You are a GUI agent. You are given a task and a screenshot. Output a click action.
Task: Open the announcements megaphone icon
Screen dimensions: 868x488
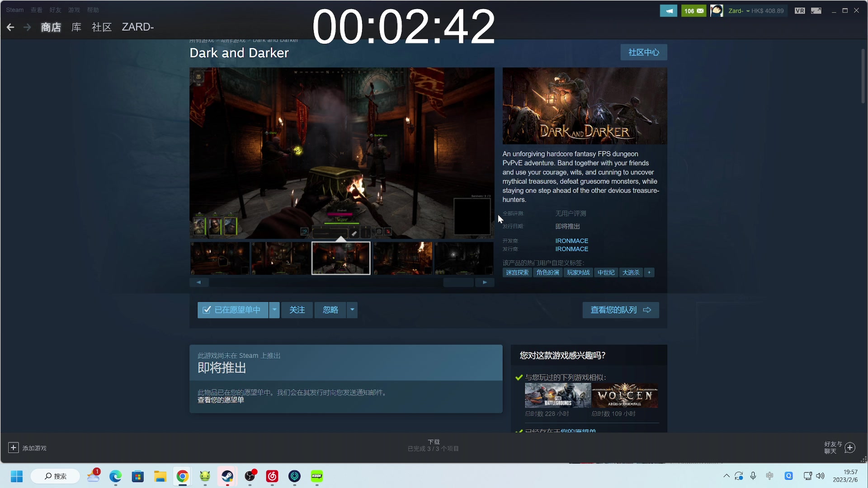[x=668, y=11]
